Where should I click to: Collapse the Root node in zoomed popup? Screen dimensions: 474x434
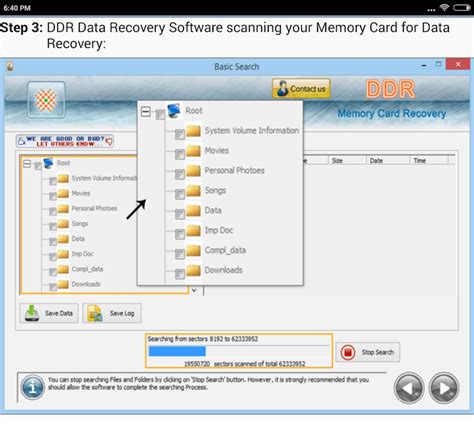tap(146, 112)
